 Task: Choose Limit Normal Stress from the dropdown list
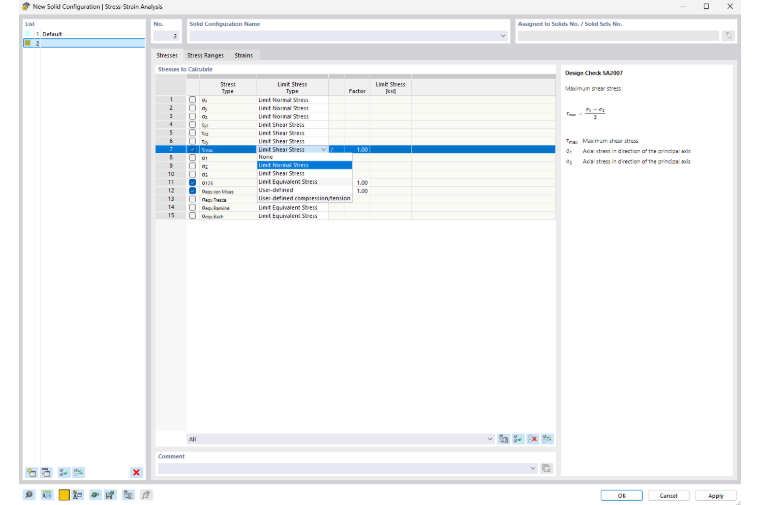304,165
